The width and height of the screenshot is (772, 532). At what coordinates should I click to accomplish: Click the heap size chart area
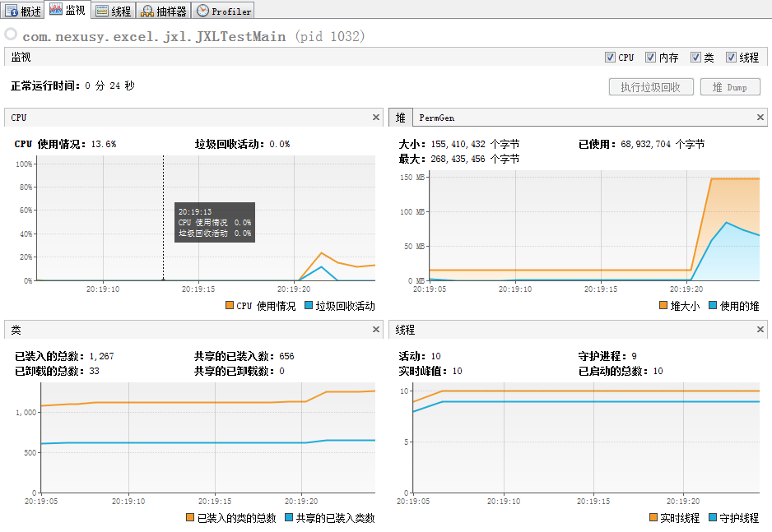coord(594,225)
